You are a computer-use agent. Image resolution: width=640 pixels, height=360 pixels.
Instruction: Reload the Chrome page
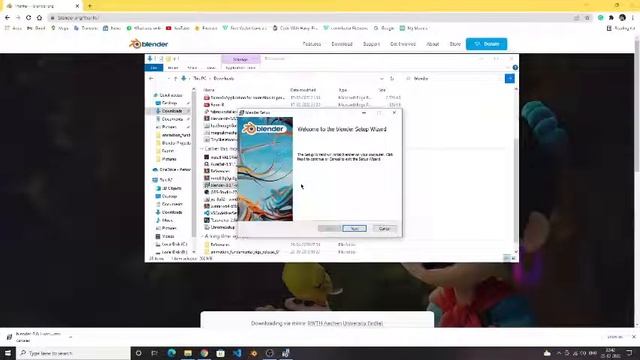pyautogui.click(x=29, y=18)
